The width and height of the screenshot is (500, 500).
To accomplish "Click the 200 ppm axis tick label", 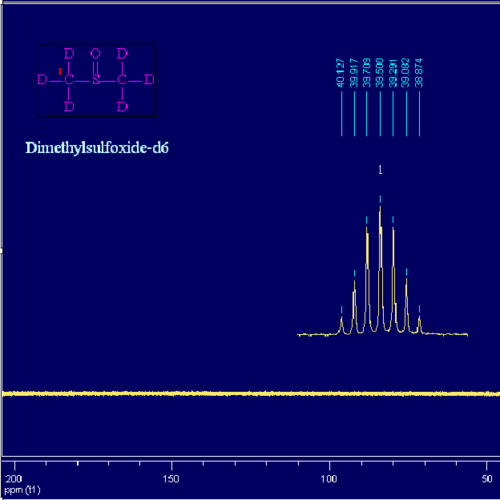I will pos(14,479).
